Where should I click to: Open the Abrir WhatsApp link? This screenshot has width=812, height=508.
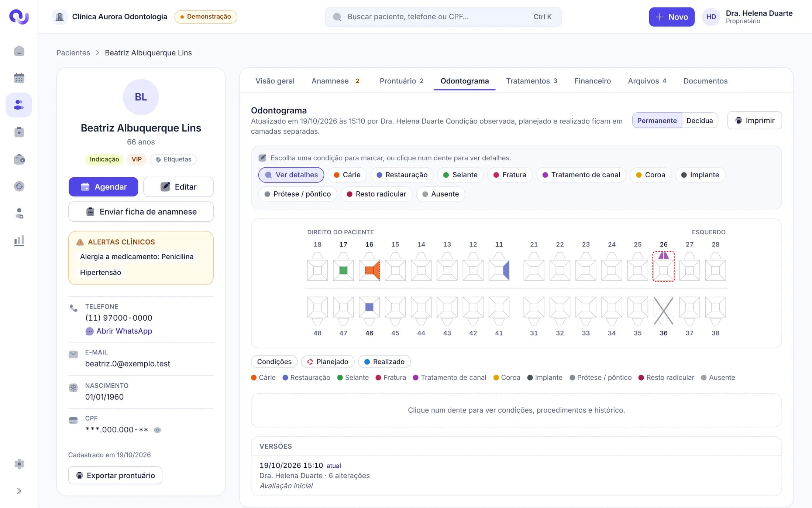click(124, 331)
